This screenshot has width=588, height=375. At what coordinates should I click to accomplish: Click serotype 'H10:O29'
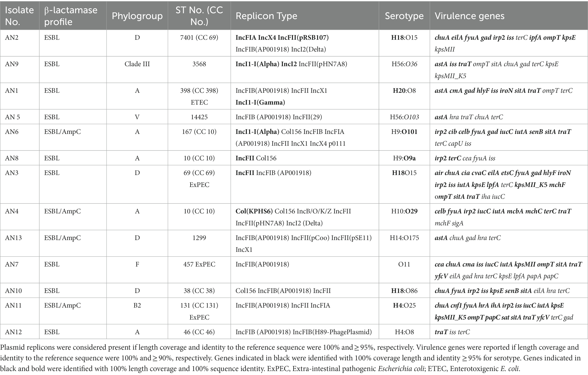[404, 211]
